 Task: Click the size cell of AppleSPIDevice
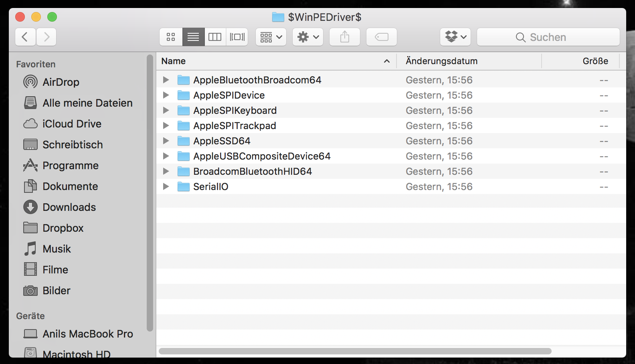604,95
